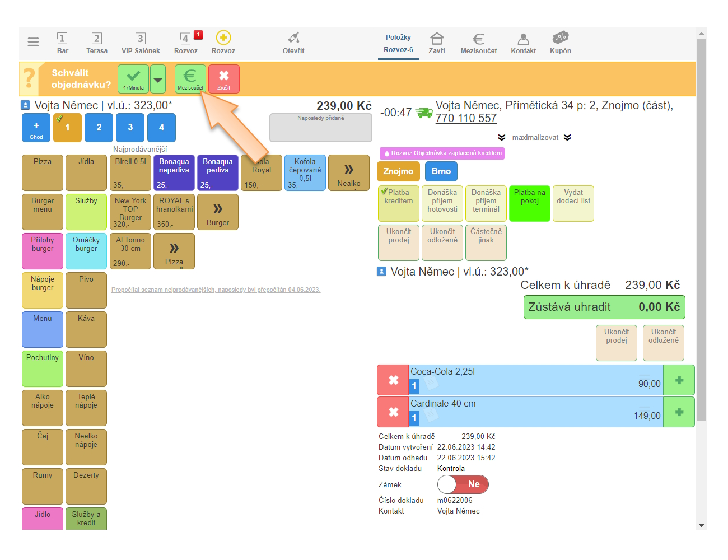Select the checked Platba kreditem option
Viewport: 728px width, 560px height.
[399, 203]
